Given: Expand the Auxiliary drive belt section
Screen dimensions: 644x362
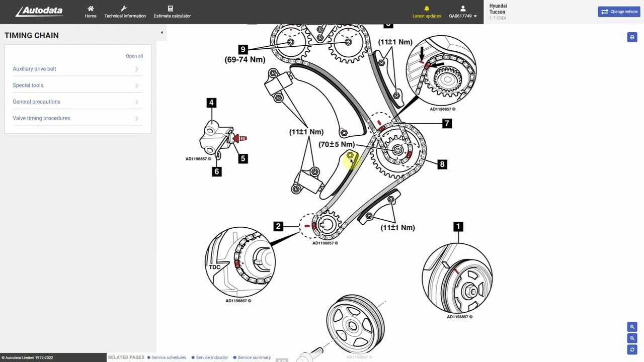Looking at the screenshot, I should (x=75, y=69).
